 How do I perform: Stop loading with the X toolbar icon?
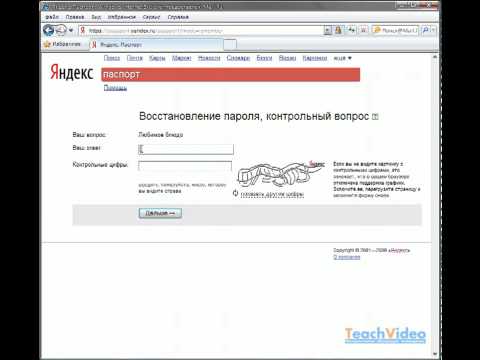pyautogui.click(x=364, y=30)
